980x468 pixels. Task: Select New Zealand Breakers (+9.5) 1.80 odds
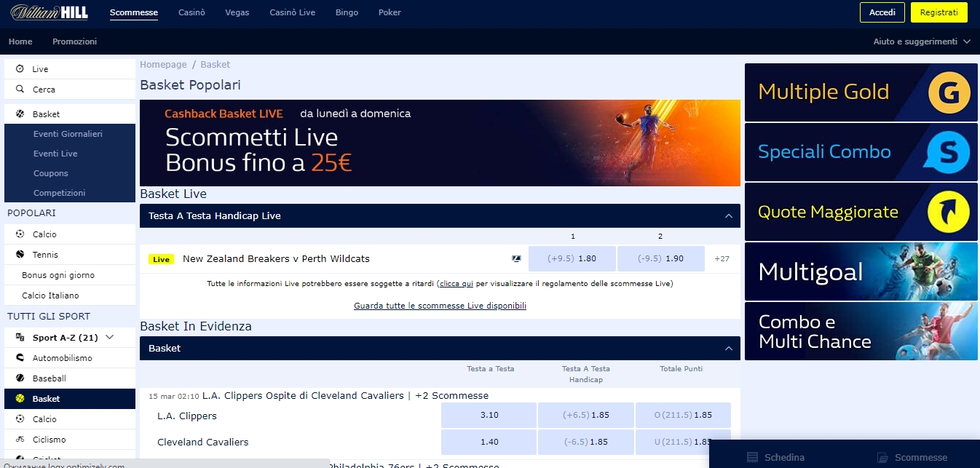572,259
